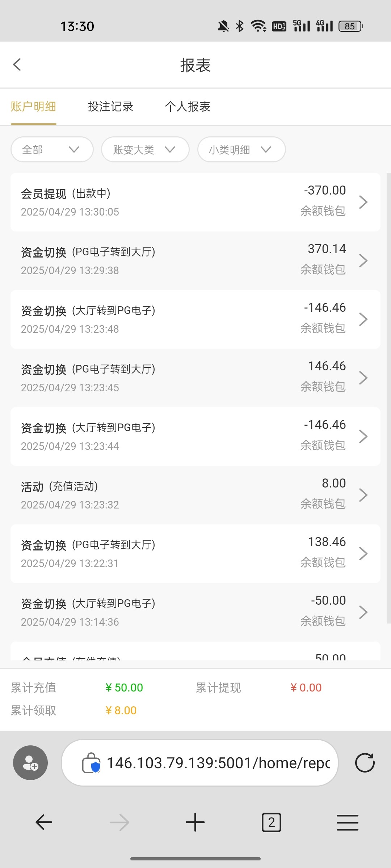
Task: Expand the 全部 filter dropdown
Action: pos(52,149)
